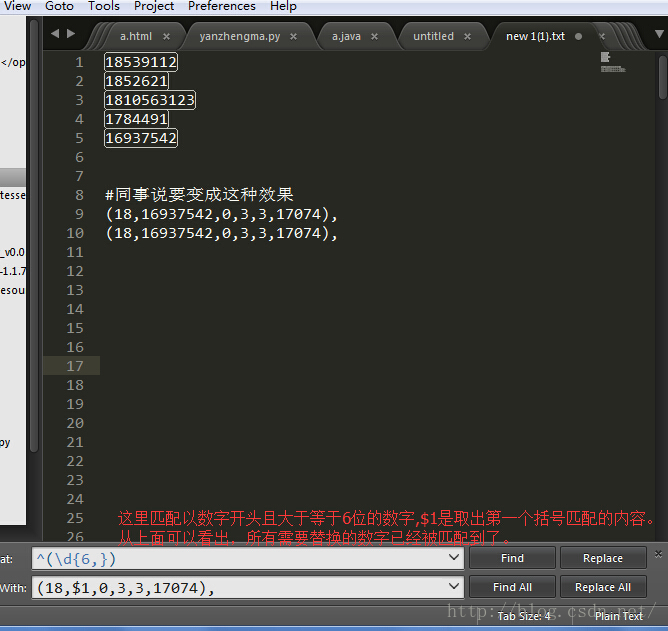Switch to the a.html tab
Image resolution: width=668 pixels, height=631 pixels.
(x=135, y=37)
